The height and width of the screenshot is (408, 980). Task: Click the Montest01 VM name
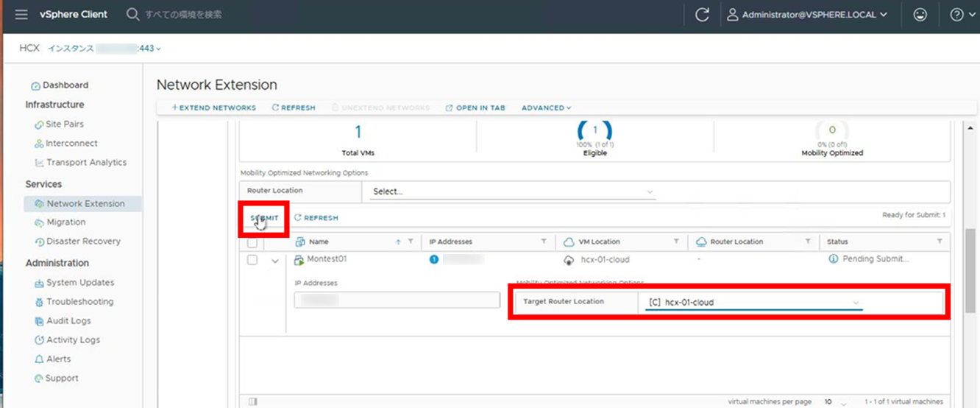click(x=327, y=259)
